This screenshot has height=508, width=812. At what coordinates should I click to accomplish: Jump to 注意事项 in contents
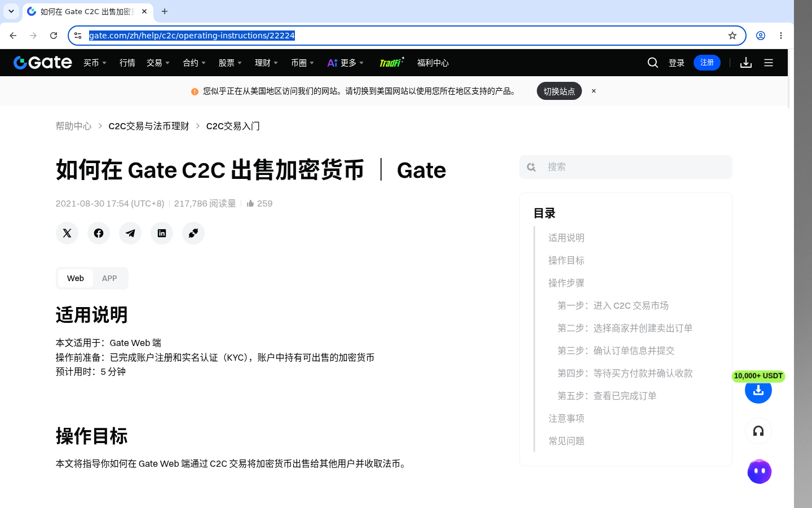pos(567,418)
